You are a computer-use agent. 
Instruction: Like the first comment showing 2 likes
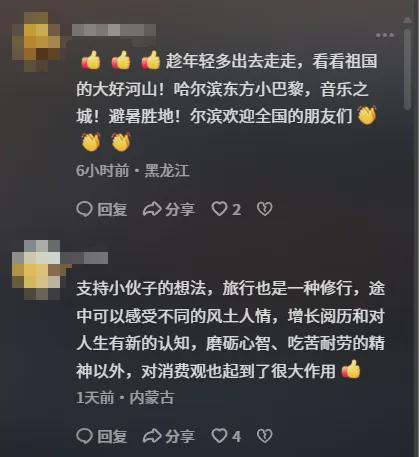tap(219, 209)
